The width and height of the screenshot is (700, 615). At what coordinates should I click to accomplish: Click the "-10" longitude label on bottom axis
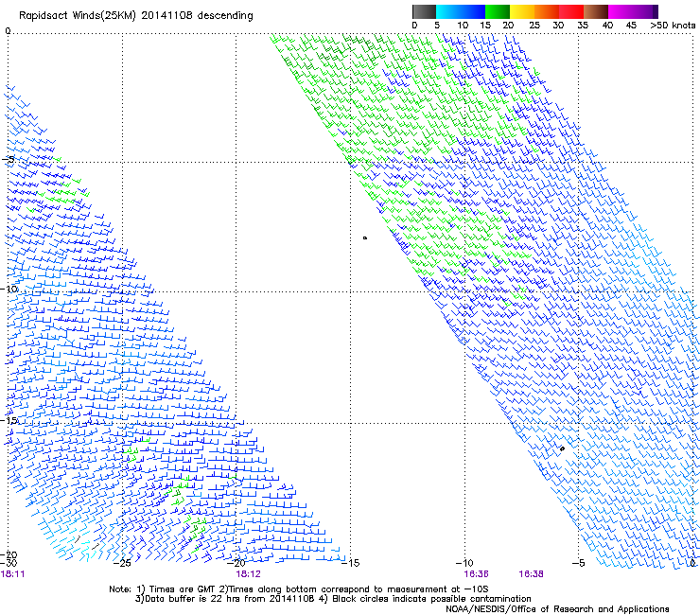(464, 563)
